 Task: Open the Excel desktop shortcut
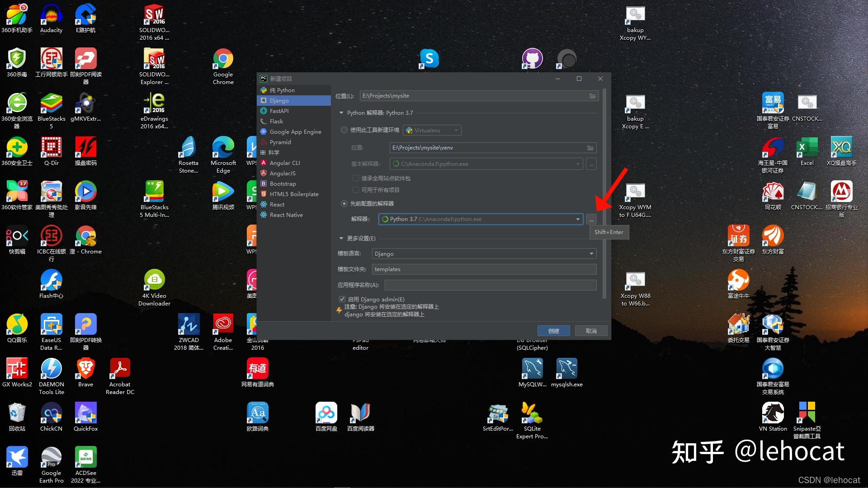point(807,148)
